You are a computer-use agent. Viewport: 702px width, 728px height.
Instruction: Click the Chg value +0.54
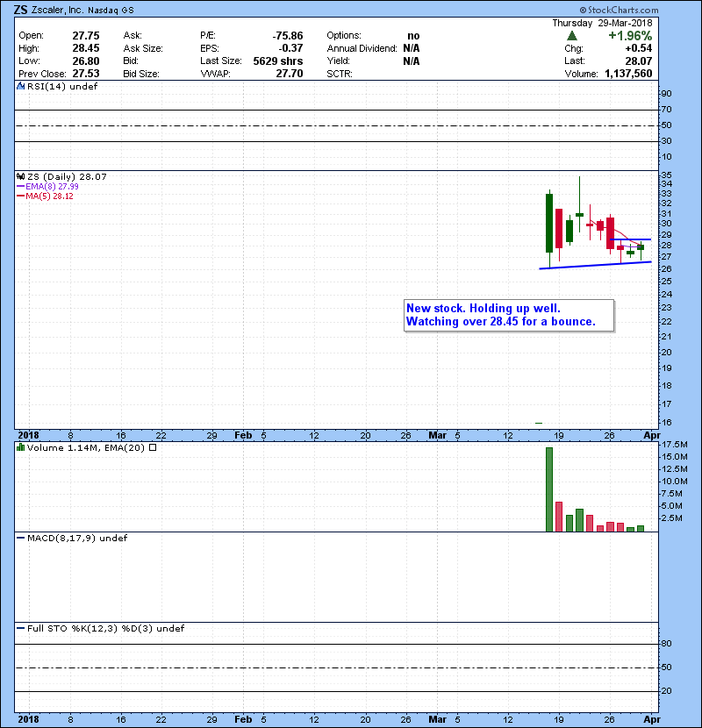coord(638,48)
